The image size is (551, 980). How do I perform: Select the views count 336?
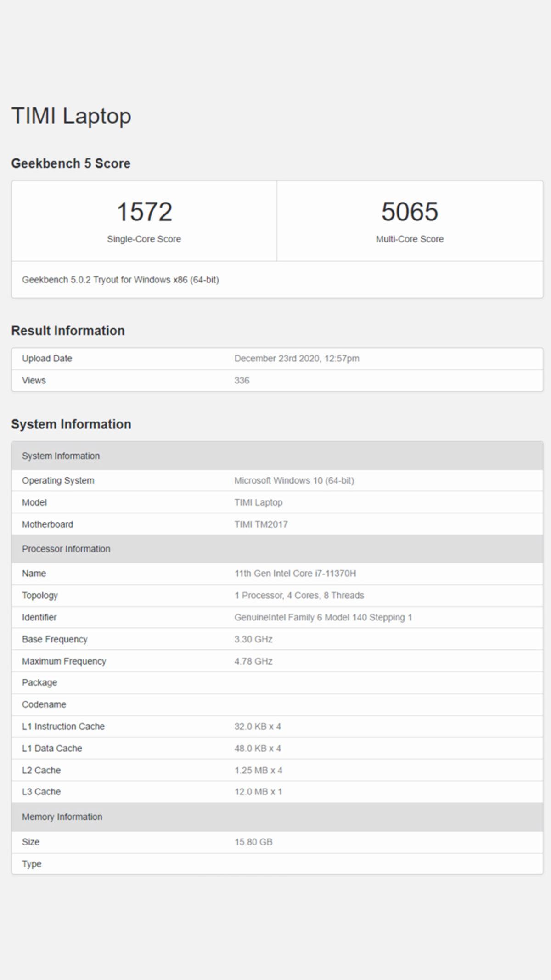coord(242,381)
